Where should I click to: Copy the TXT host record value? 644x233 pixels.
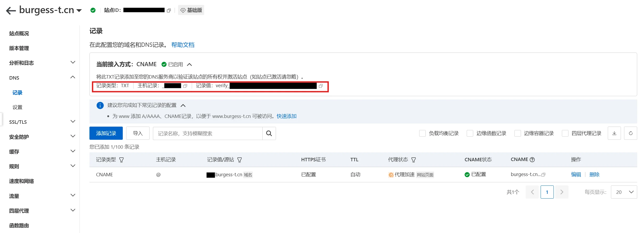185,86
